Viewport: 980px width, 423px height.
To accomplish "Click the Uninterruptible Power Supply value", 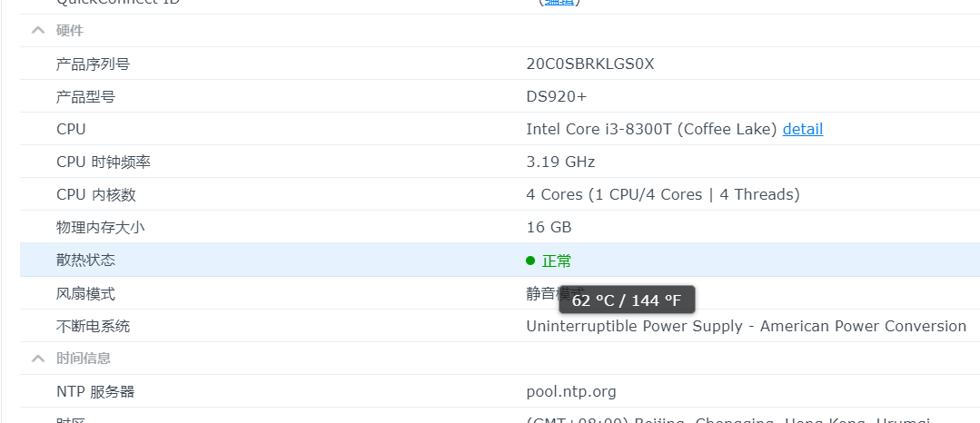I will click(747, 326).
